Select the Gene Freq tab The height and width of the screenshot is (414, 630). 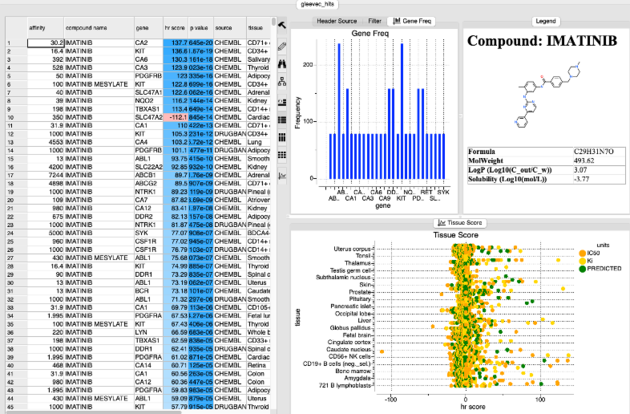coord(413,19)
